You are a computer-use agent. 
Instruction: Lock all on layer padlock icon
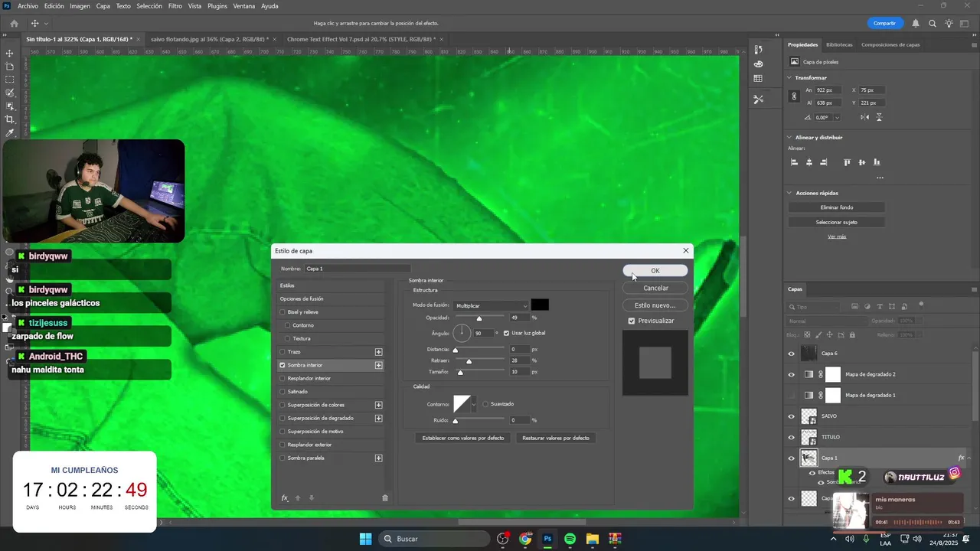point(852,335)
